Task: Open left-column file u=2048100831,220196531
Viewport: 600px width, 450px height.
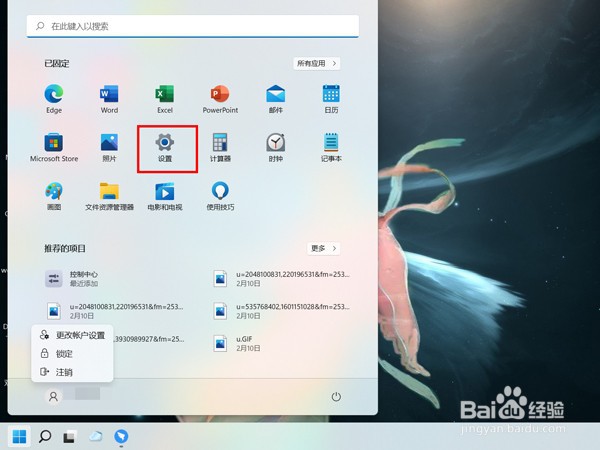Action: (115, 311)
